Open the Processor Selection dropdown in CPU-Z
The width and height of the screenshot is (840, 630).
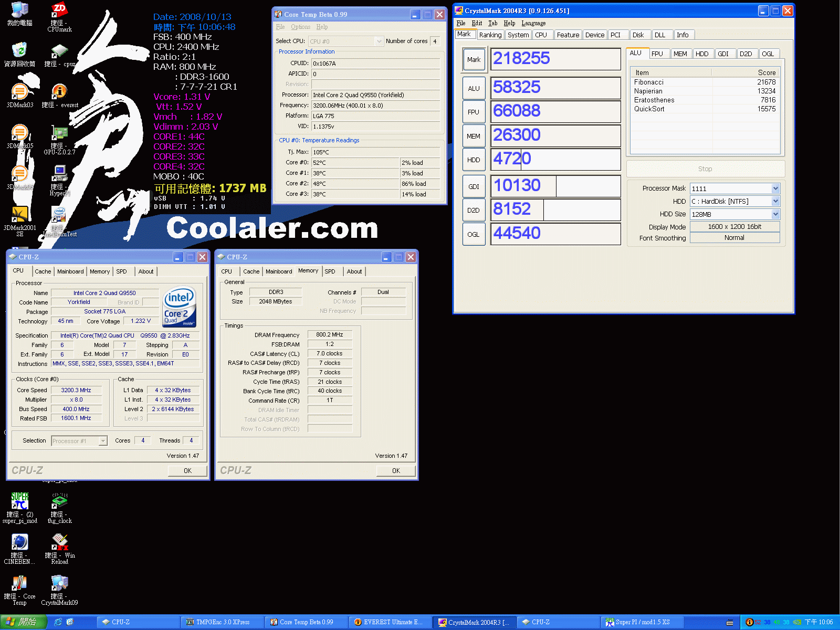pyautogui.click(x=79, y=441)
